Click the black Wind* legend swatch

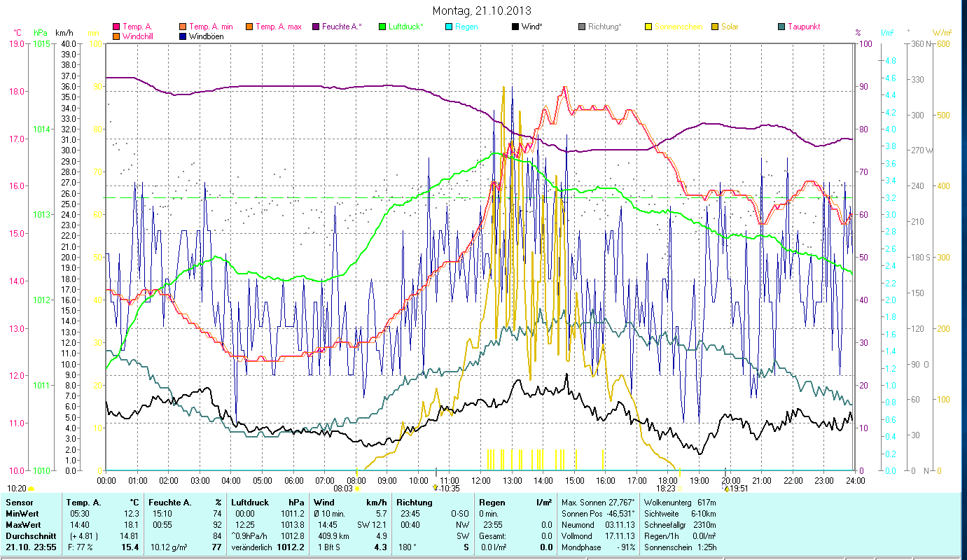[x=515, y=27]
